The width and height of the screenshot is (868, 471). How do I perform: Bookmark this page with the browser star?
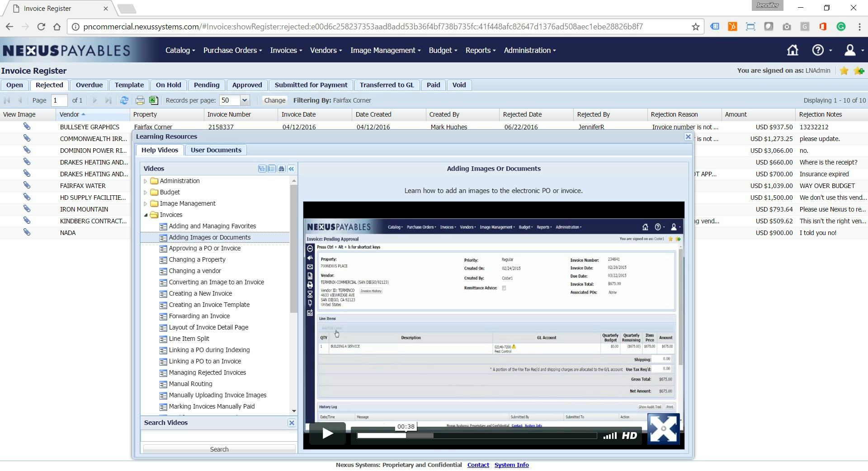(695, 27)
